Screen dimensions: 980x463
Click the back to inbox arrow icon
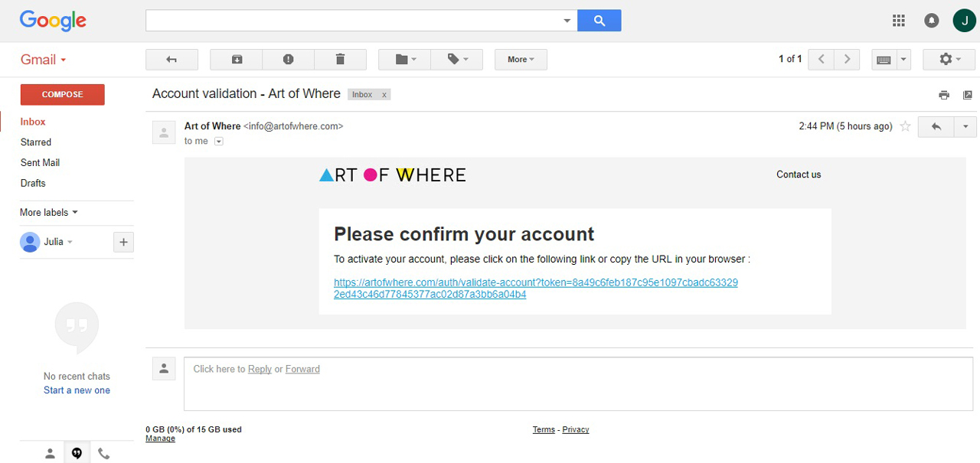[171, 60]
